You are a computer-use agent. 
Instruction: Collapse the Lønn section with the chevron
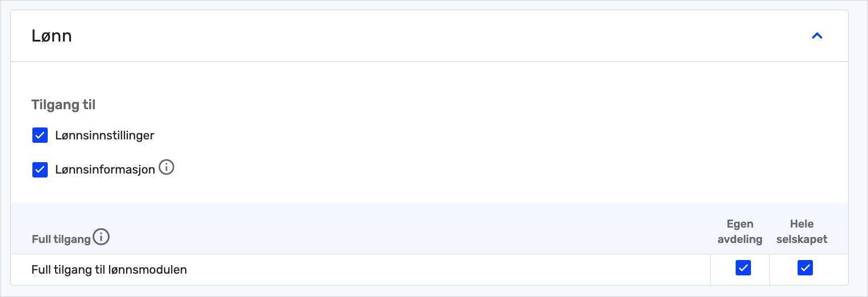[817, 36]
